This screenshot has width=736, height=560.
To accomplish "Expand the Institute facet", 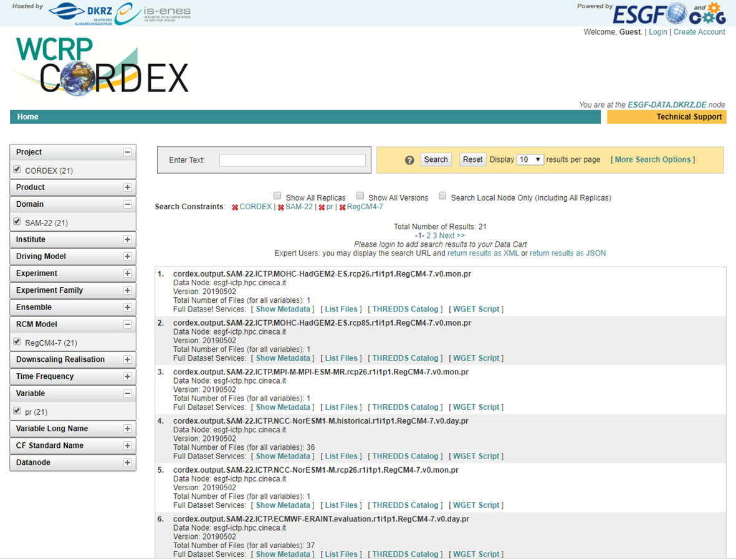I will pos(127,239).
